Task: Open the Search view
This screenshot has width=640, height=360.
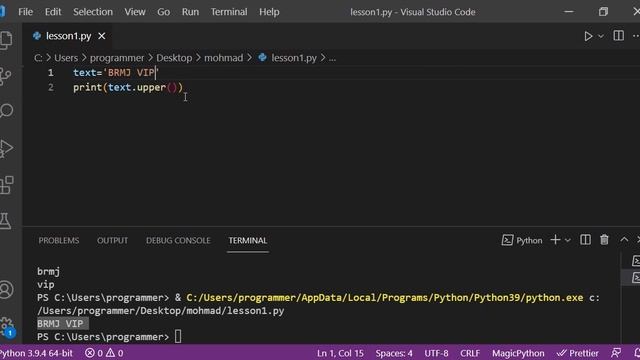Action: pyautogui.click(x=6, y=111)
